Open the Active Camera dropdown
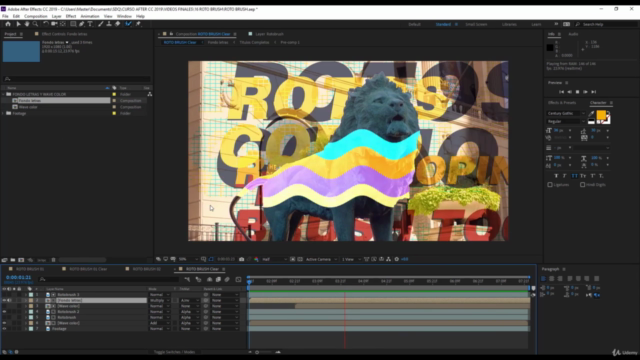Screen dimensions: 640x360 [321, 259]
